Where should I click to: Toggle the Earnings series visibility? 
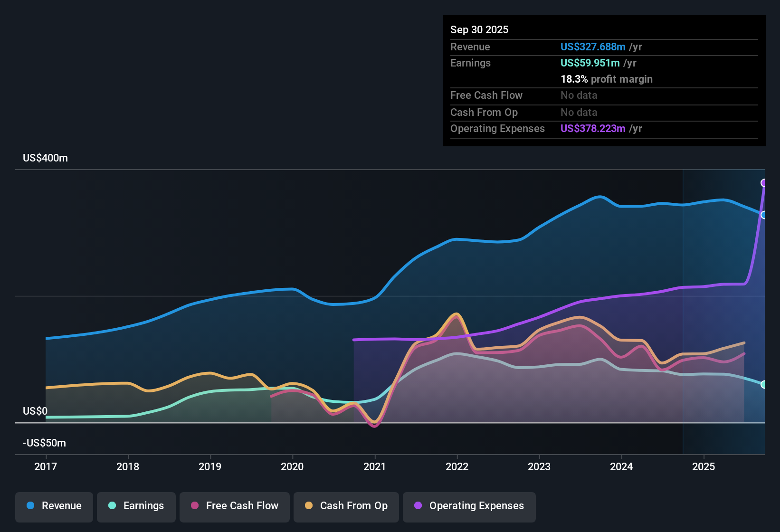coord(136,506)
